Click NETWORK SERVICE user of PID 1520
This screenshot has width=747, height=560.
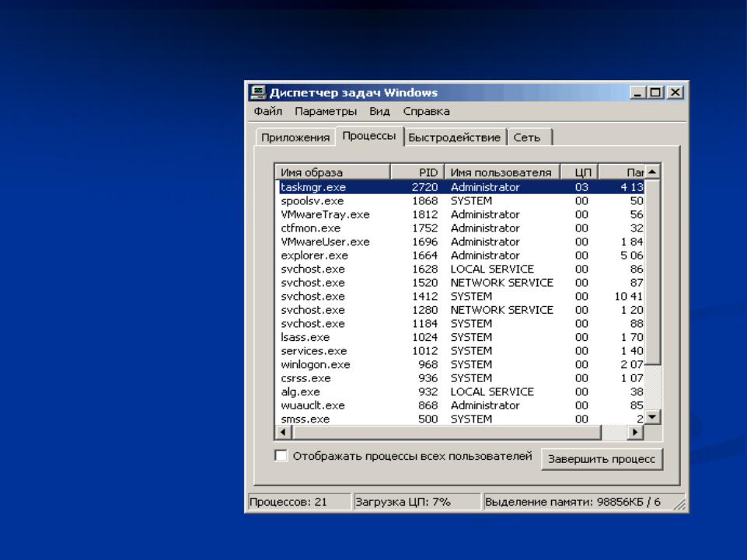(501, 283)
